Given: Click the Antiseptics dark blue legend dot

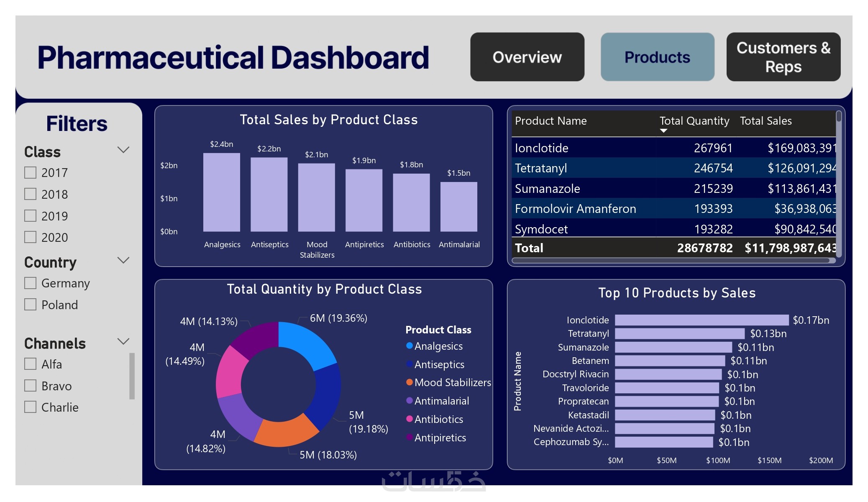Looking at the screenshot, I should point(410,364).
